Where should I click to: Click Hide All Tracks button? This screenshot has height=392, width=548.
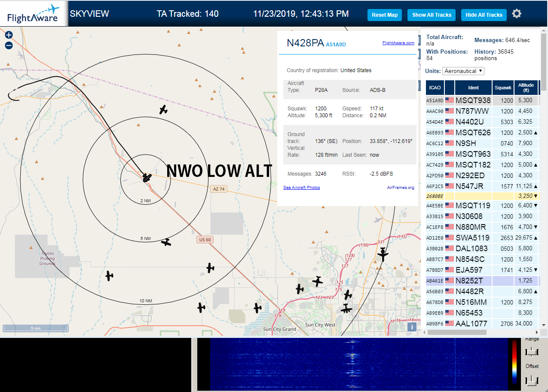pos(484,15)
